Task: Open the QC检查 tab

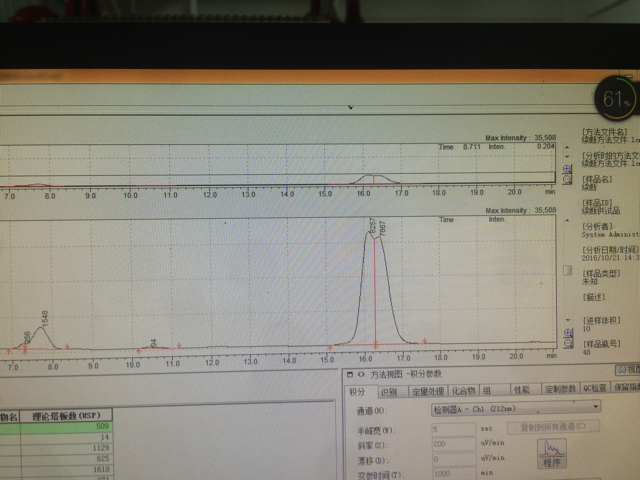Action: click(x=595, y=388)
